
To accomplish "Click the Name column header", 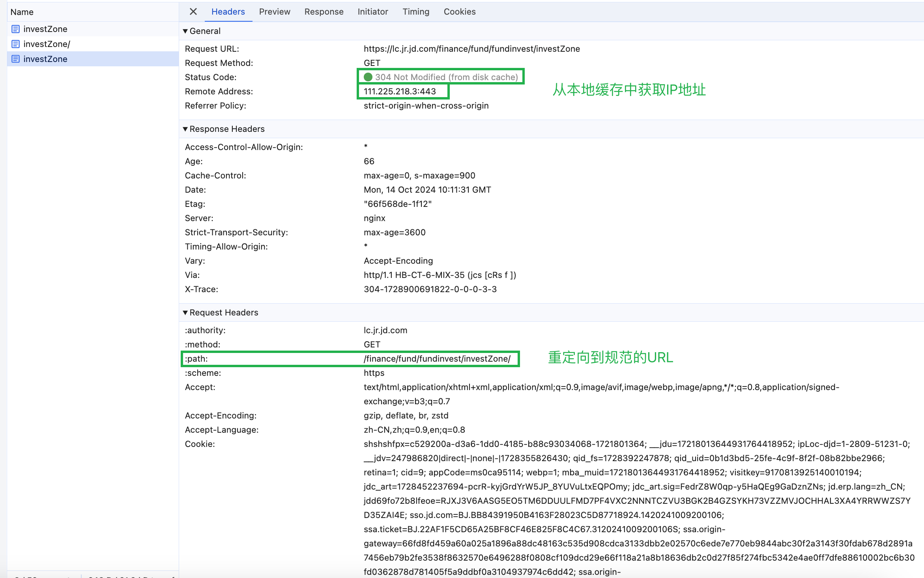I will click(x=22, y=12).
